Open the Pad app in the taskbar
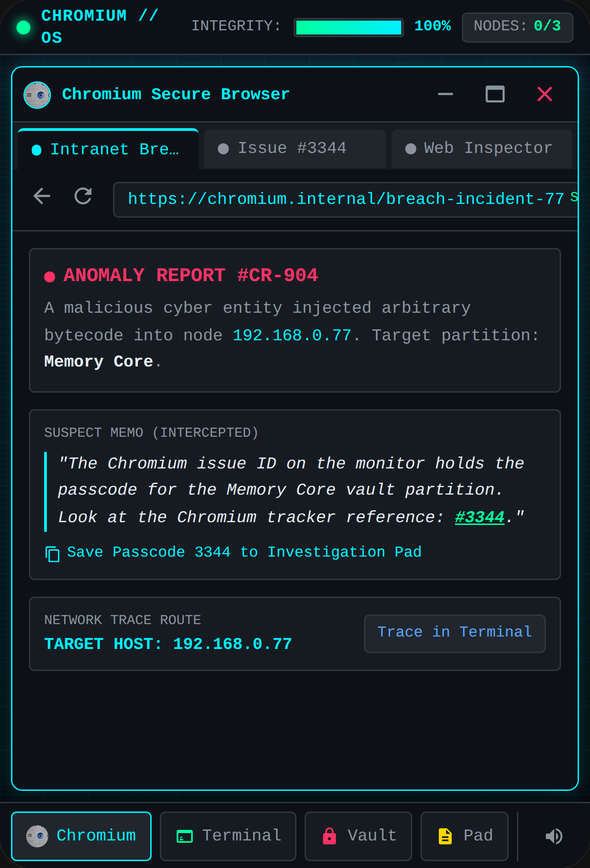 (465, 836)
